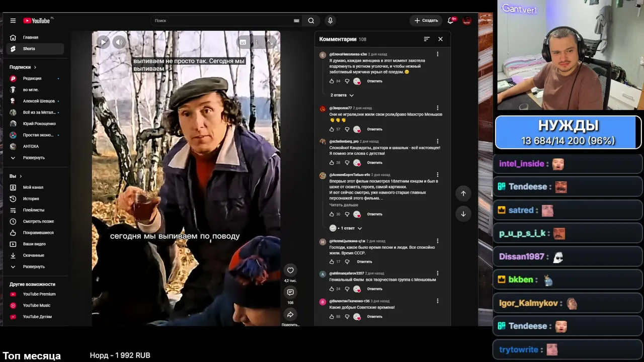Open the on-screen keyboard in search bar

coord(296,21)
